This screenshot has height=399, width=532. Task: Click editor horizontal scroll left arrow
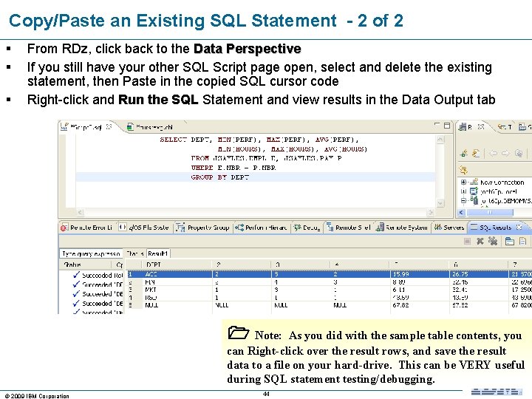[x=80, y=212]
